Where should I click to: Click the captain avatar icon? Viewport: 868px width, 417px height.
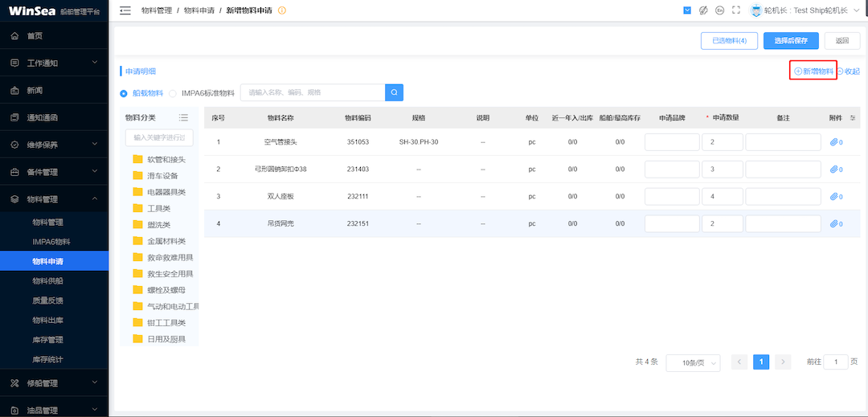point(755,10)
